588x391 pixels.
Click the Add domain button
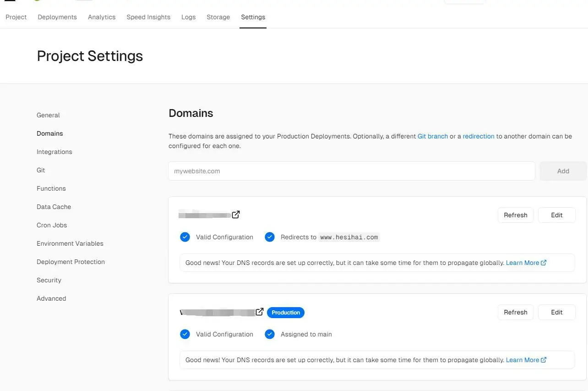[563, 171]
